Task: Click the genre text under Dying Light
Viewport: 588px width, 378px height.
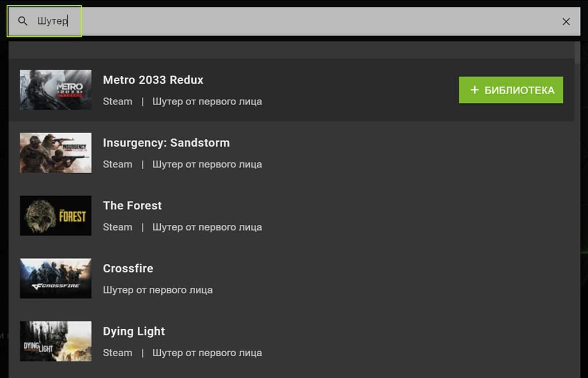Action: [207, 353]
